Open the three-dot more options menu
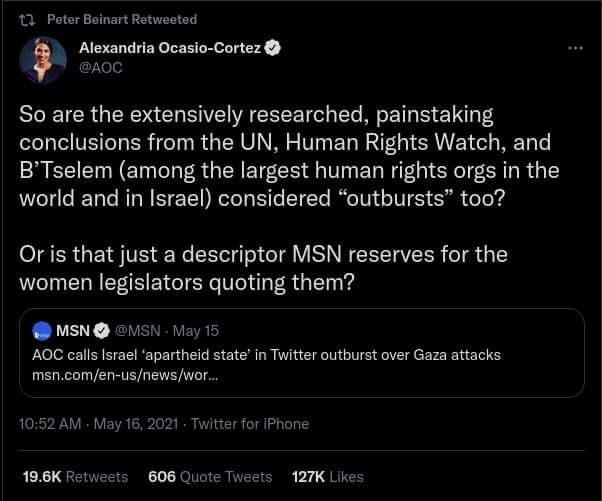Image resolution: width=602 pixels, height=501 pixels. (573, 48)
